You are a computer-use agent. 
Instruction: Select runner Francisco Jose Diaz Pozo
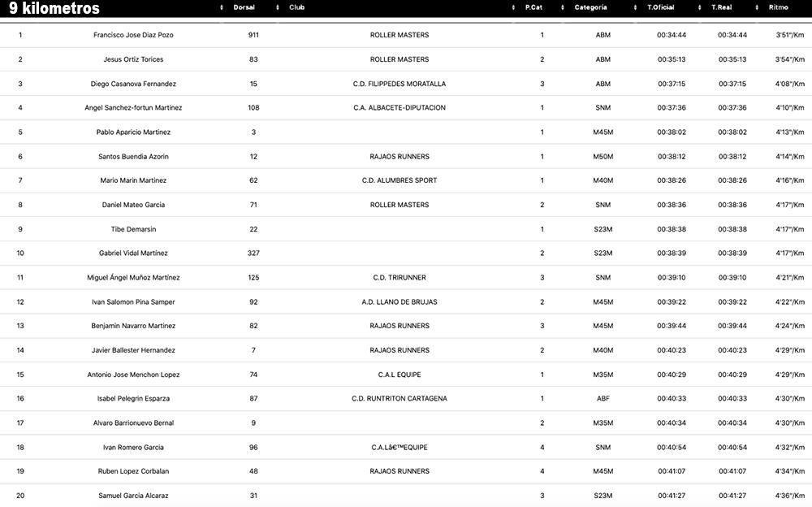(133, 35)
